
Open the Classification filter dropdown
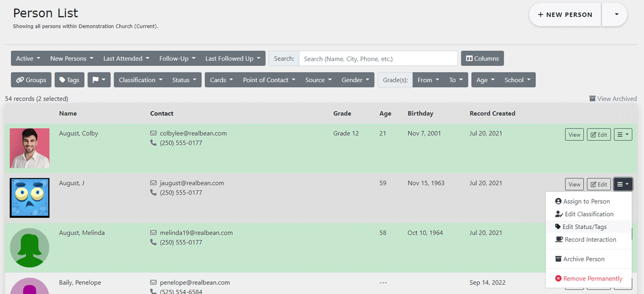[x=141, y=80]
